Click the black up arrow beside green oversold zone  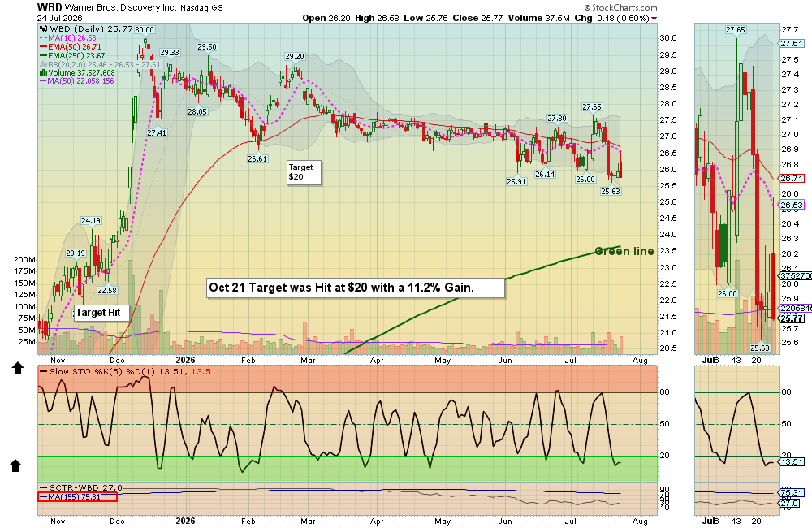pos(15,465)
